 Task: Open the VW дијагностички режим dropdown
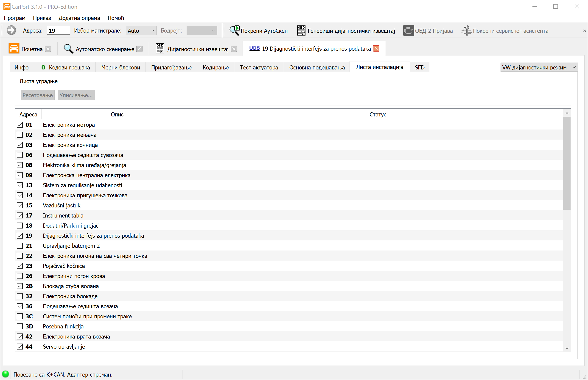539,67
